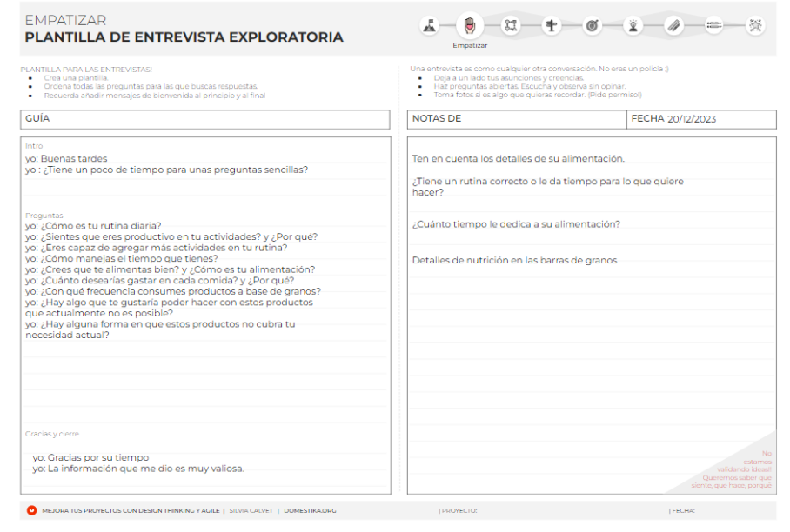Click '¿Tiene un poco de tiempo' line
790x532 pixels.
click(x=166, y=170)
